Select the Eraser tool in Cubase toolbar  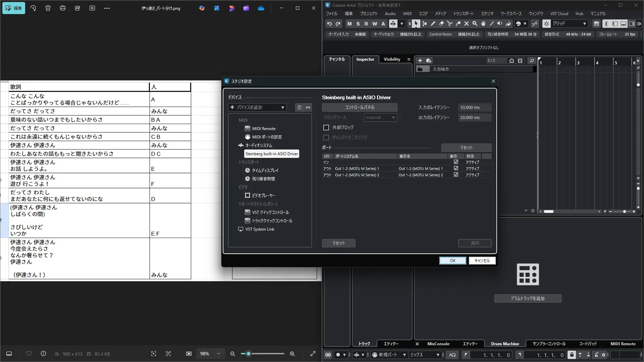click(441, 23)
